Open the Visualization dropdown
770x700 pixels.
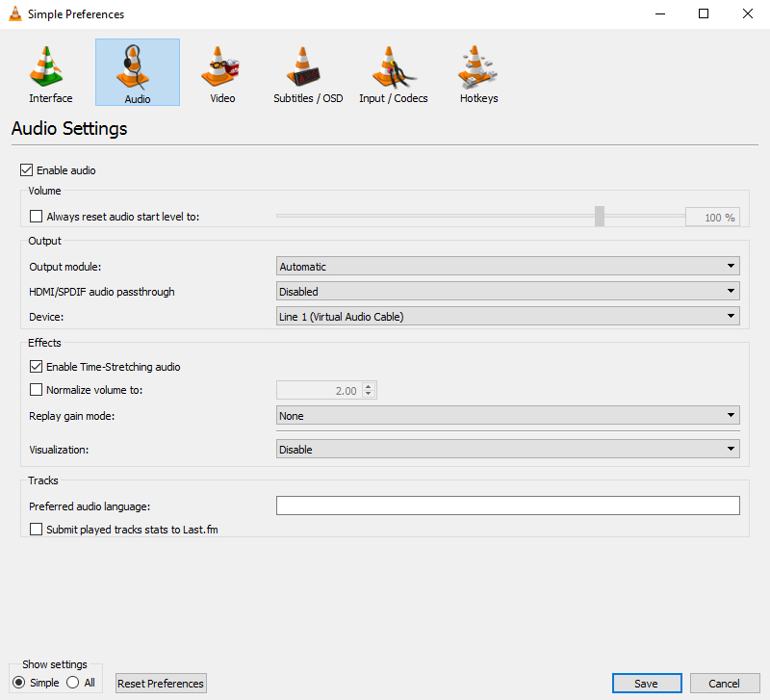(729, 449)
